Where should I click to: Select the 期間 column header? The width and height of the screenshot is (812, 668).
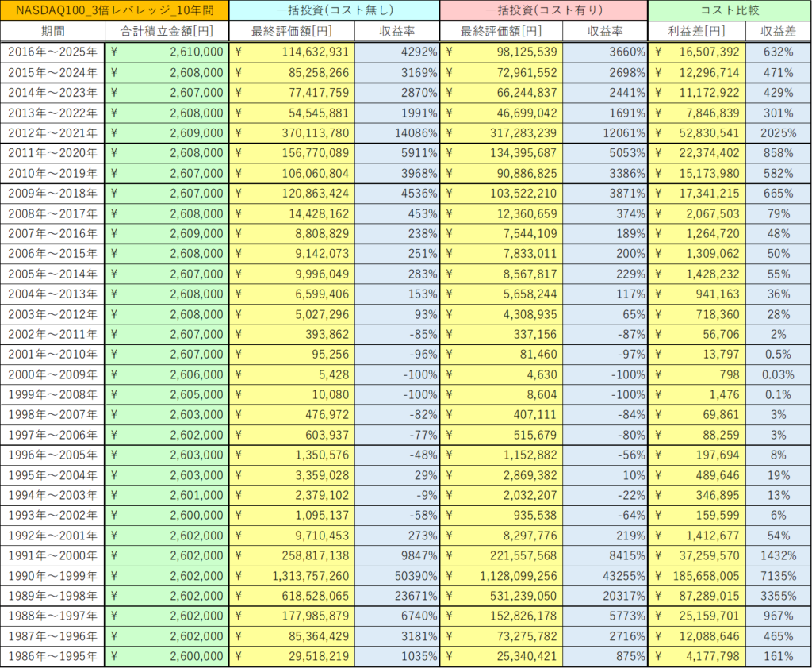[52, 31]
